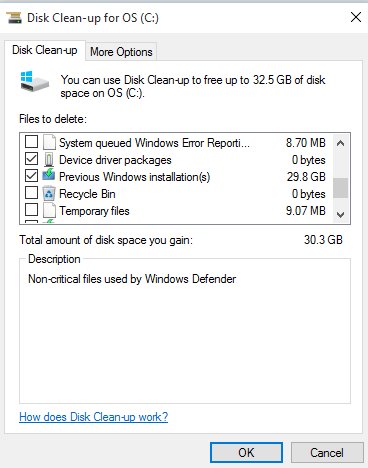Select the Device driver packages icon
This screenshot has height=468, width=368.
point(49,160)
